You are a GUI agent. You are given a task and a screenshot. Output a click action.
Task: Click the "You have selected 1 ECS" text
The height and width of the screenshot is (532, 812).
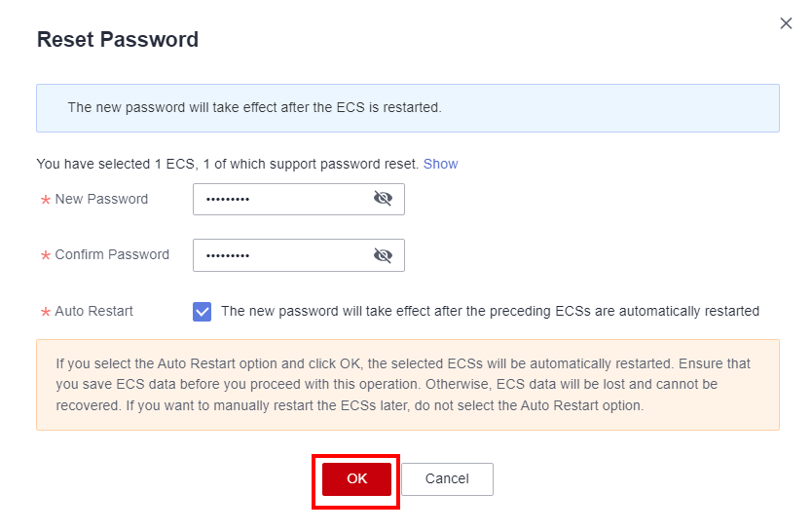[x=227, y=164]
